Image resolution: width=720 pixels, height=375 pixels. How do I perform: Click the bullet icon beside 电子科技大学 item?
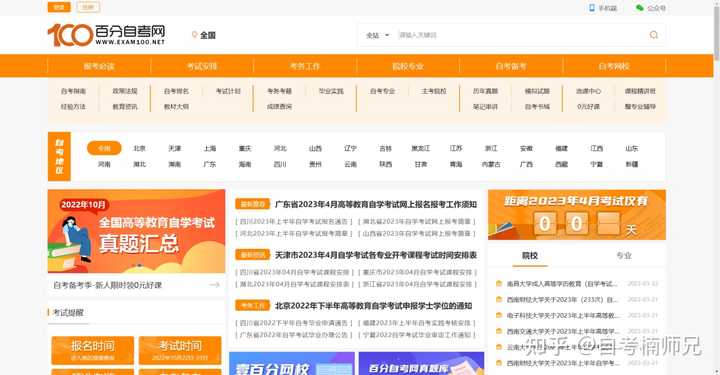[x=499, y=315]
